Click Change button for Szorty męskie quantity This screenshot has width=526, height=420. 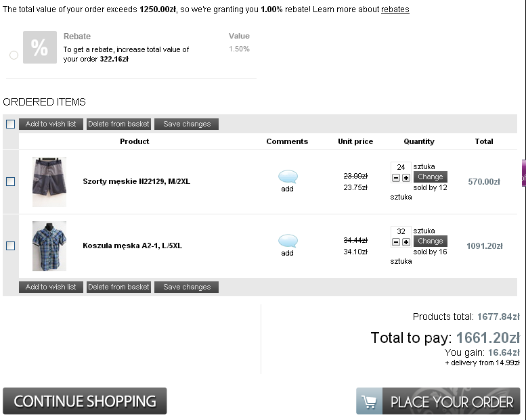(430, 177)
